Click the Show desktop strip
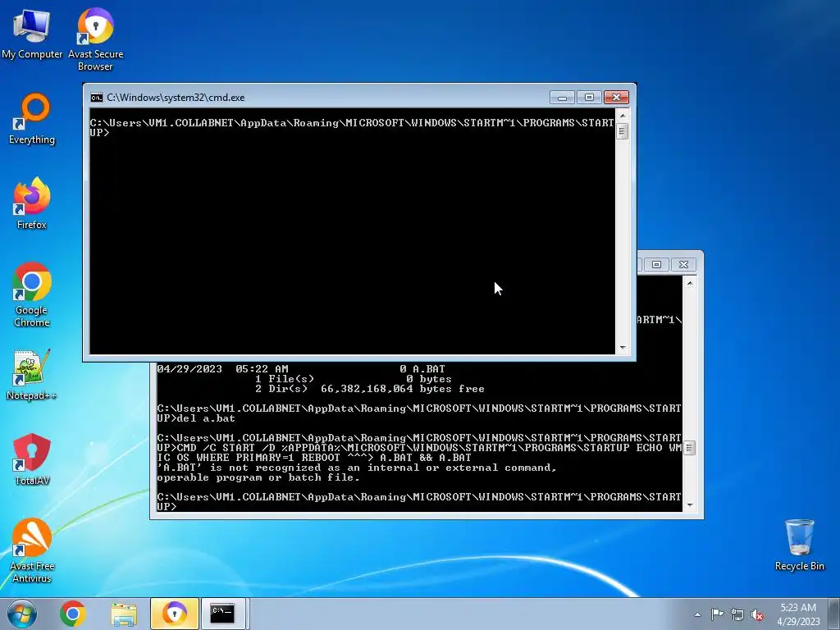840x630 pixels. tap(834, 614)
